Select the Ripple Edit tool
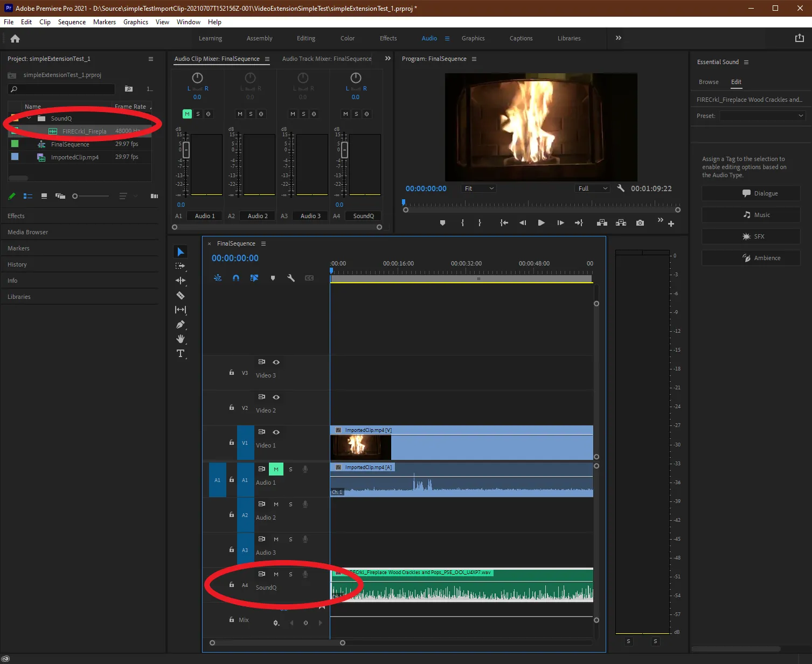Viewport: 812px width, 664px height. tap(181, 281)
